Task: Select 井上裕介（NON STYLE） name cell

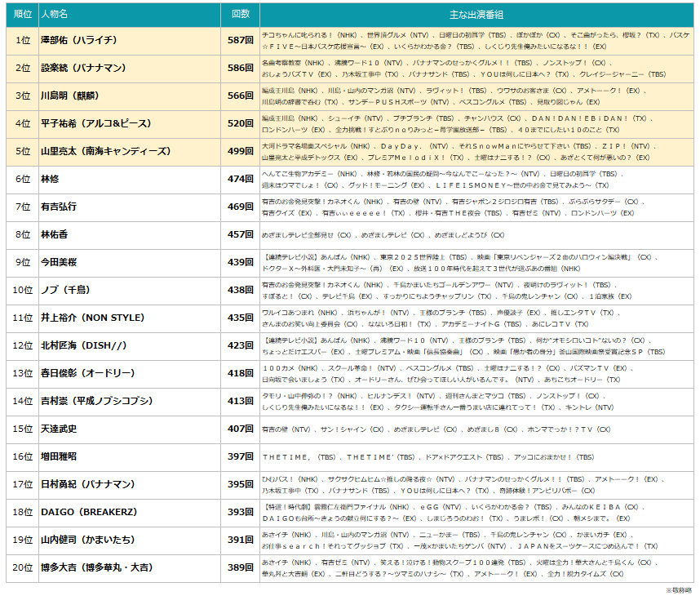Action: tap(91, 318)
